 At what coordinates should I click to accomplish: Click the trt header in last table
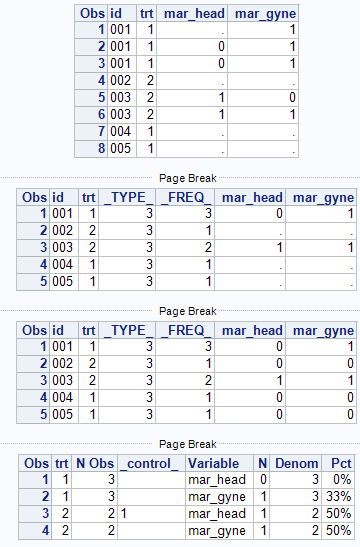point(61,464)
